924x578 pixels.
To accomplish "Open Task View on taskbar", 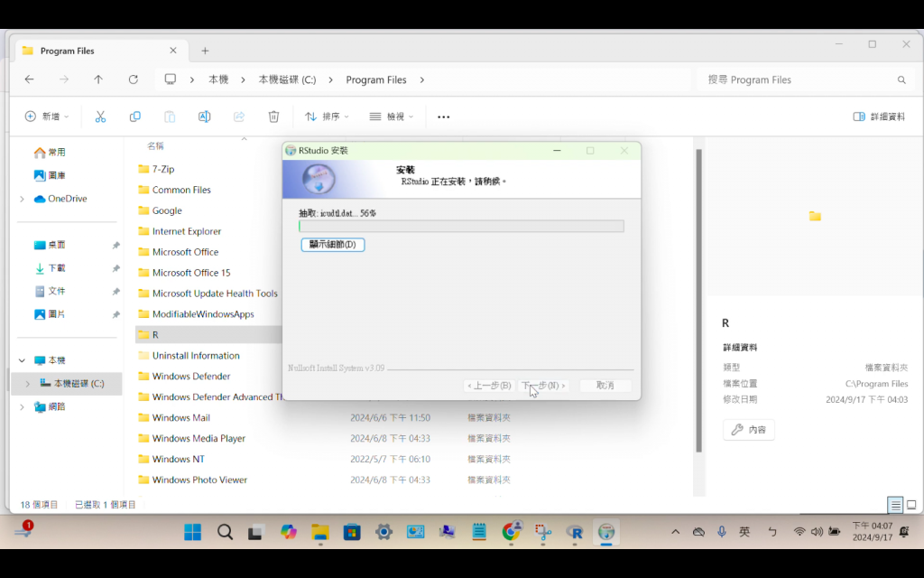I will (x=255, y=532).
